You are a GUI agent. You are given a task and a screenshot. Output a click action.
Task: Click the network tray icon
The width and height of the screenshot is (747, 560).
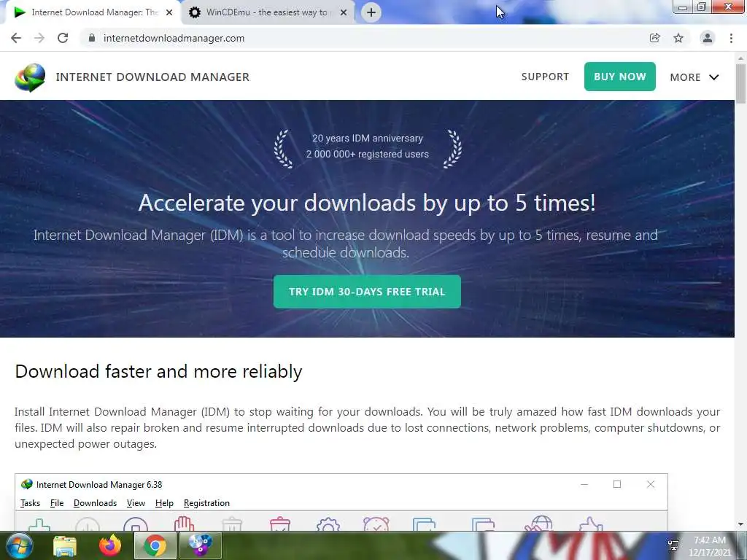click(673, 545)
